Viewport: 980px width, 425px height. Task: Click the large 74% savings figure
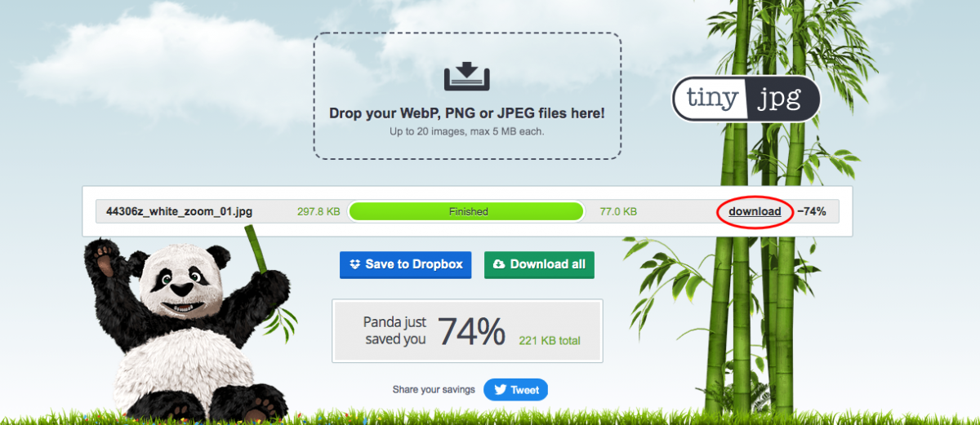[x=471, y=331]
